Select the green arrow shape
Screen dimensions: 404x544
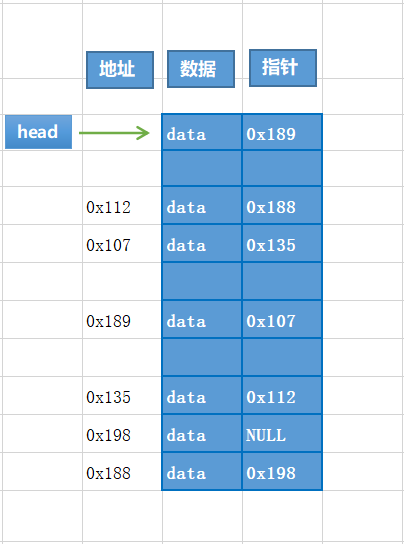(114, 133)
